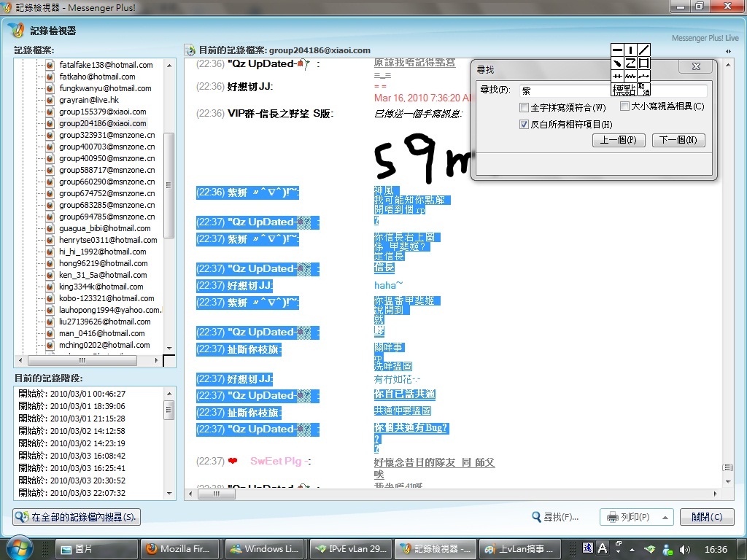Open the Windows Start orb

click(x=18, y=548)
